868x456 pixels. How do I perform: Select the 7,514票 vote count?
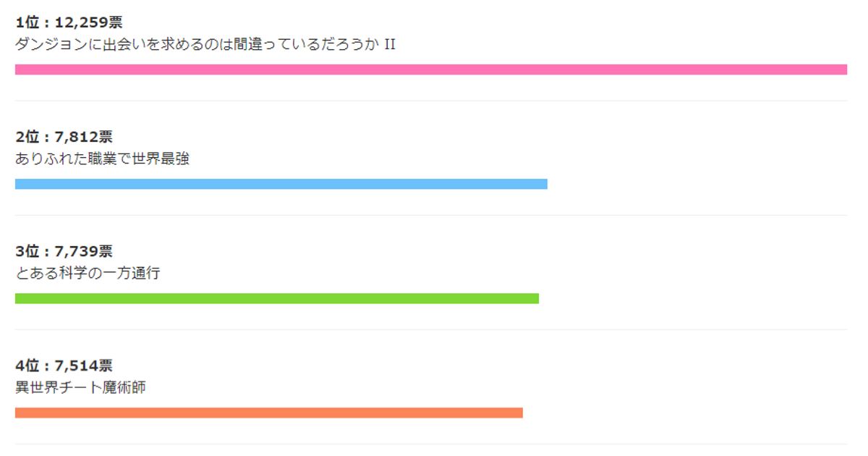(x=84, y=366)
